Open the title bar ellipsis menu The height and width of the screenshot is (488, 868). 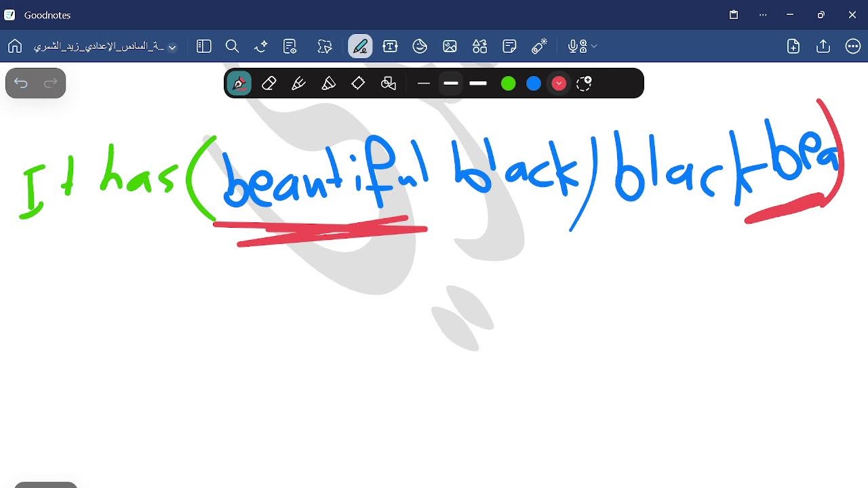(x=764, y=15)
